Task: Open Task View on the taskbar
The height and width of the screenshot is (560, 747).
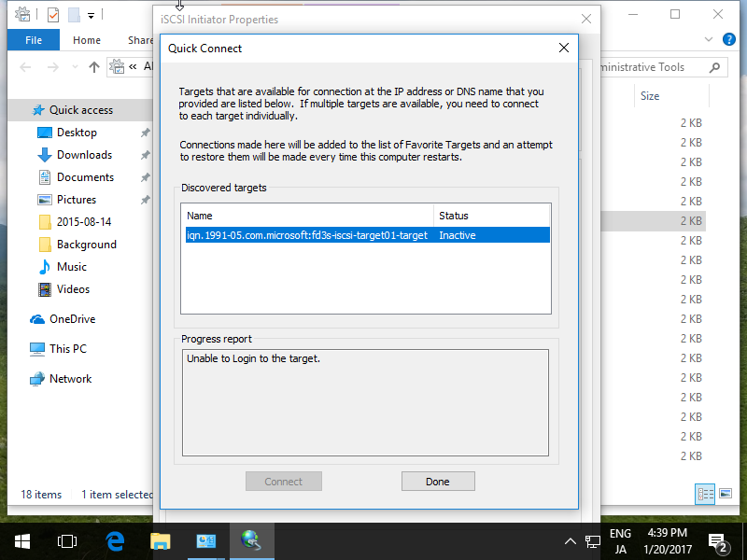Action: click(66, 541)
